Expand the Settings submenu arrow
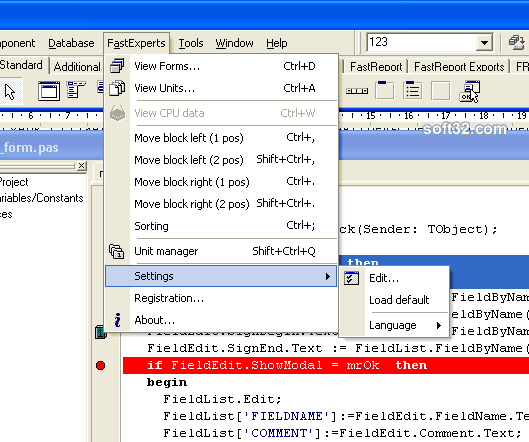529x442 pixels. point(328,277)
